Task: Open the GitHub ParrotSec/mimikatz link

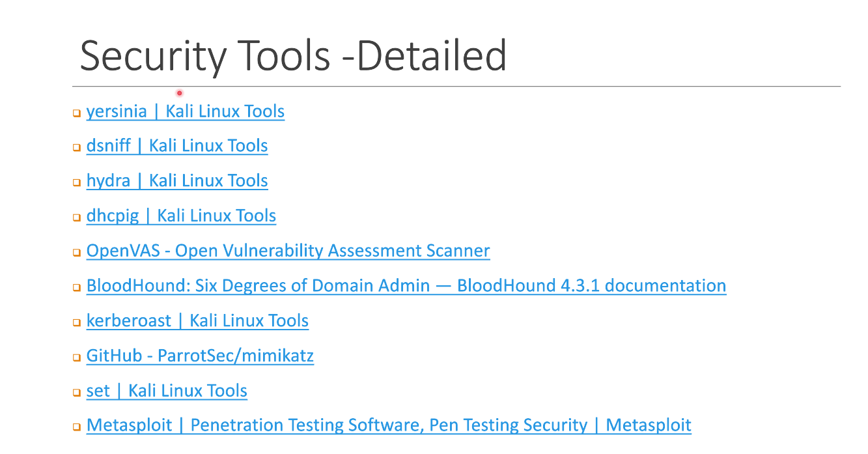Action: [x=200, y=356]
